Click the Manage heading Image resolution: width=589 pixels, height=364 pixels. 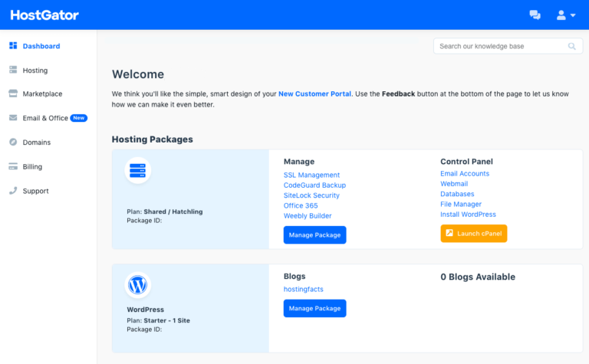click(x=299, y=162)
